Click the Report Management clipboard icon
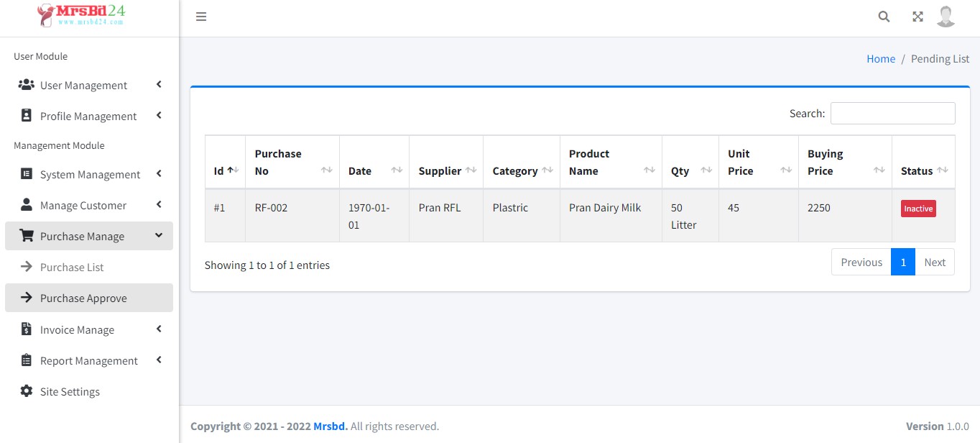Screen dimensions: 980x443 tap(26, 360)
